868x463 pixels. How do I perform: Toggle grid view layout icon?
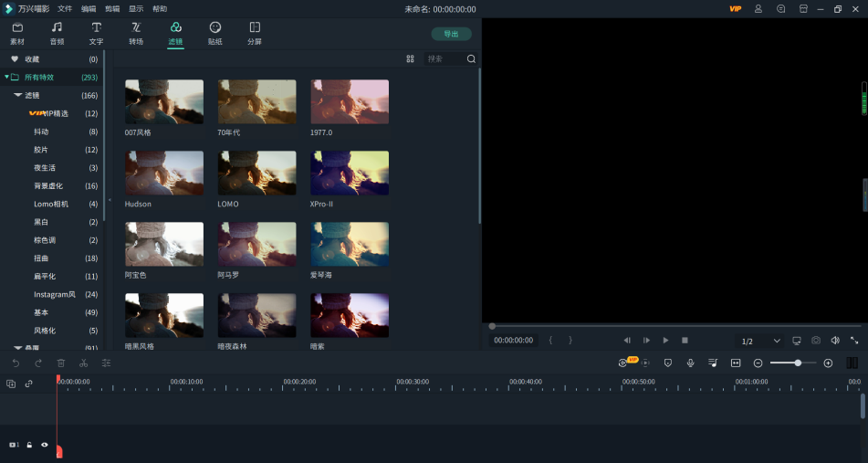410,58
